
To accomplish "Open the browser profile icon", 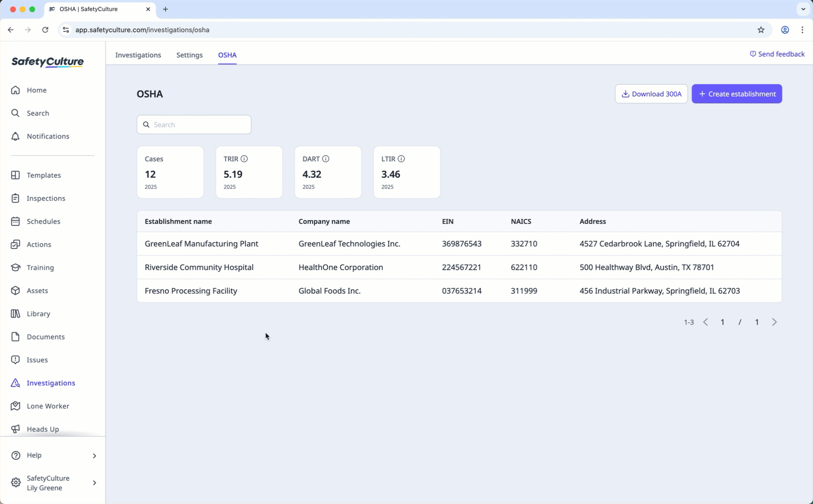I will [x=785, y=30].
